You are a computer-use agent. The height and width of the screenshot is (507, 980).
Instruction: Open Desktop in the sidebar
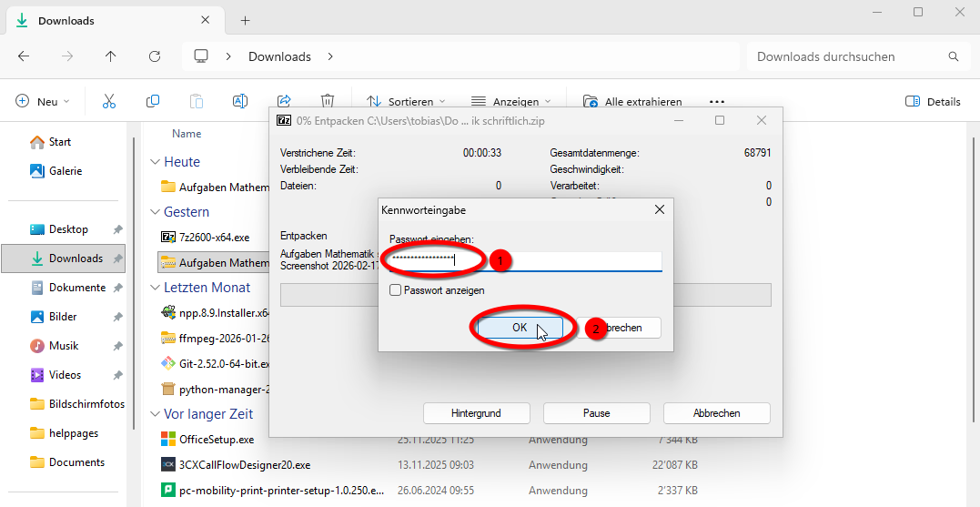click(69, 229)
